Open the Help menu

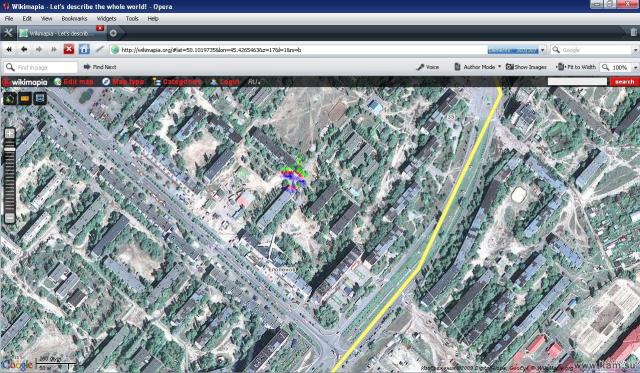tap(153, 18)
